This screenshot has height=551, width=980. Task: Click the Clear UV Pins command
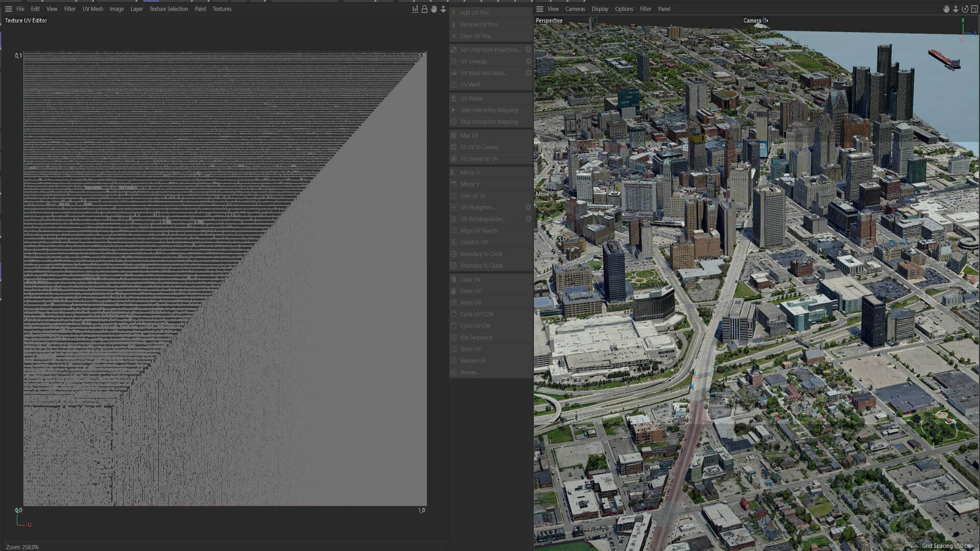click(491, 36)
